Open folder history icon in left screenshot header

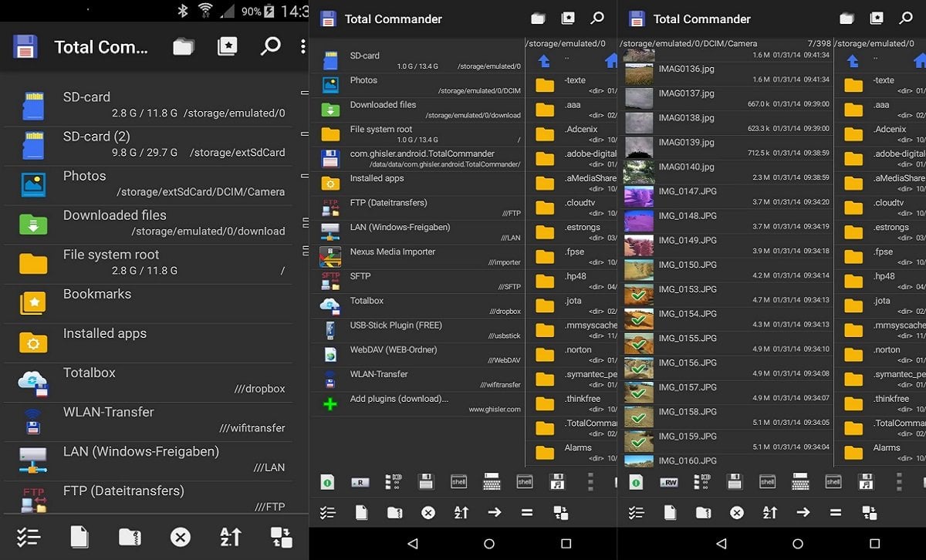(x=184, y=47)
